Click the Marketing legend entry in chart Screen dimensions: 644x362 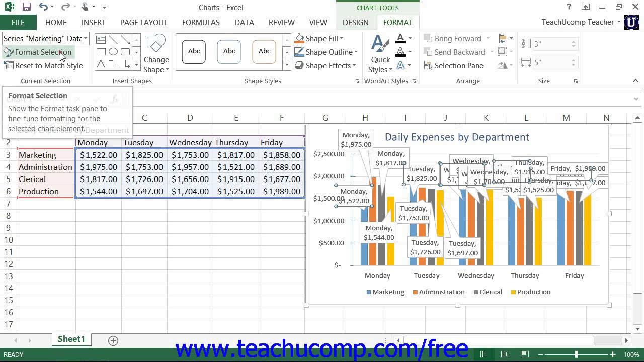(385, 292)
